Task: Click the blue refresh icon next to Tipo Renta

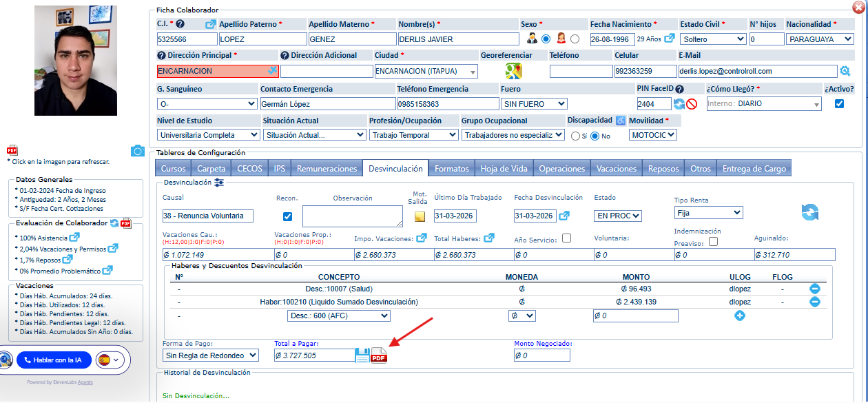Action: [809, 212]
